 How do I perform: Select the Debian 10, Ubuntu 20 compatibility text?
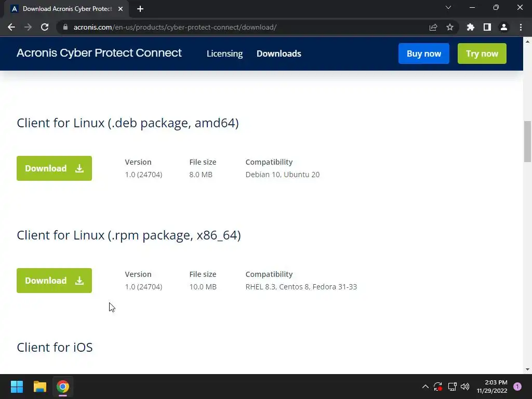coord(283,175)
